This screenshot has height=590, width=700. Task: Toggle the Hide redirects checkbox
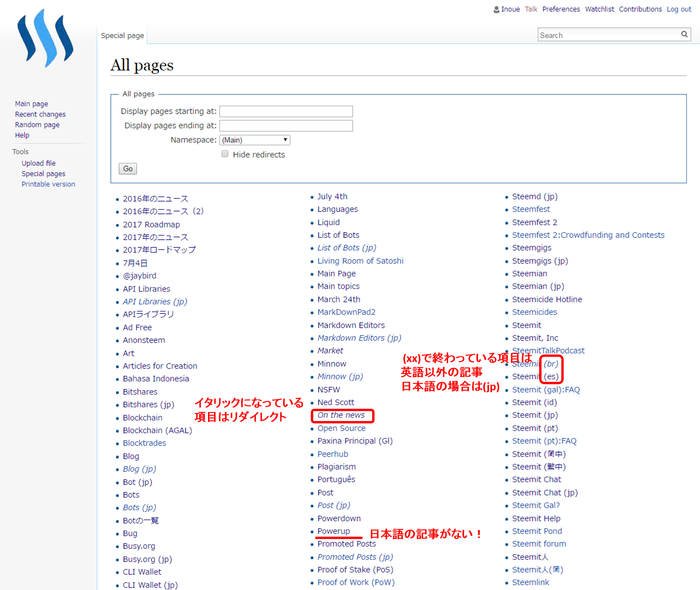(225, 154)
